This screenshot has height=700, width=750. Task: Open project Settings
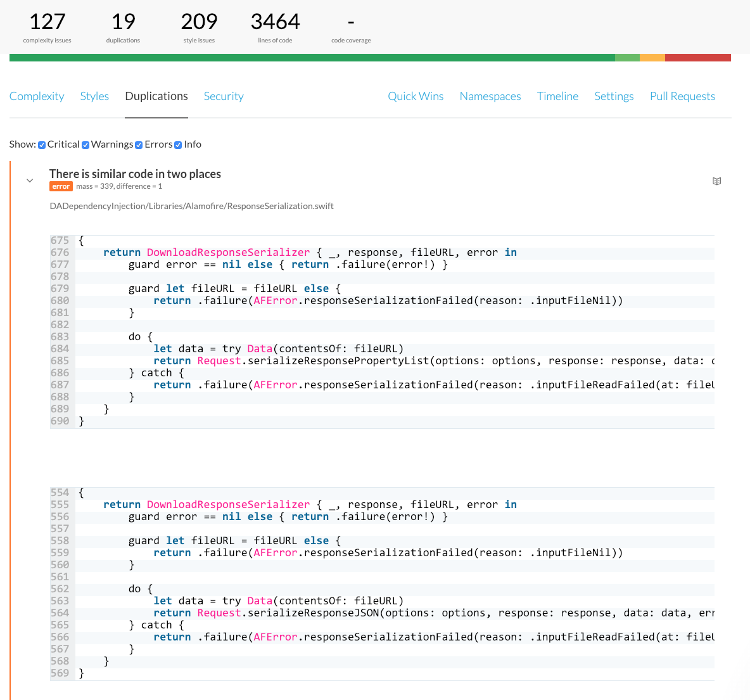614,96
